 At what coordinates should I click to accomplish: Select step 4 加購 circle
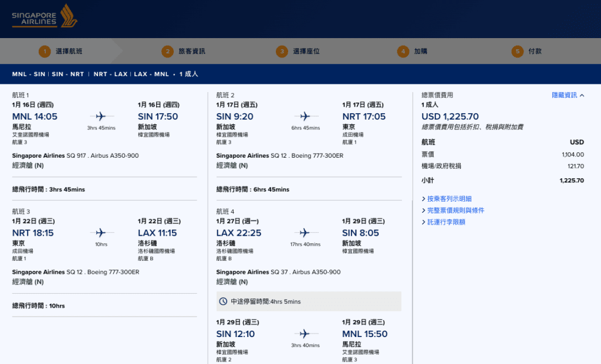pyautogui.click(x=403, y=52)
